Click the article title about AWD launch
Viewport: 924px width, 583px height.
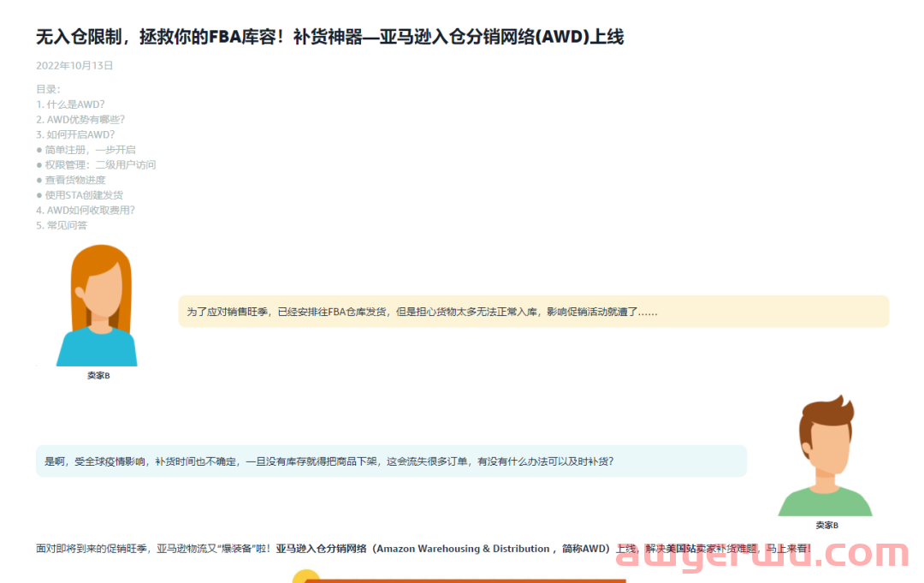pyautogui.click(x=330, y=37)
